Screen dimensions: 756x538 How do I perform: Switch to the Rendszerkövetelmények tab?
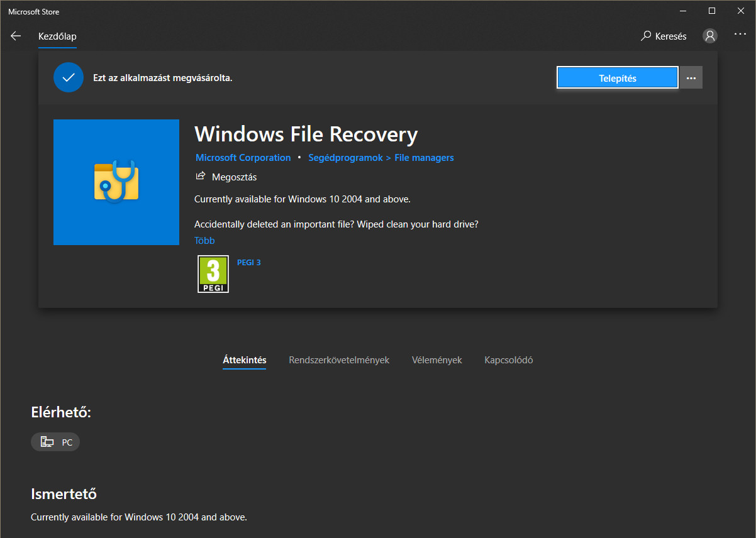[x=339, y=360]
